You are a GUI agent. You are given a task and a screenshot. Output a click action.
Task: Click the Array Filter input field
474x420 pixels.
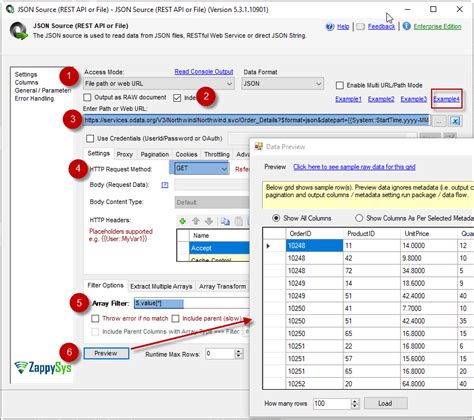click(x=191, y=303)
